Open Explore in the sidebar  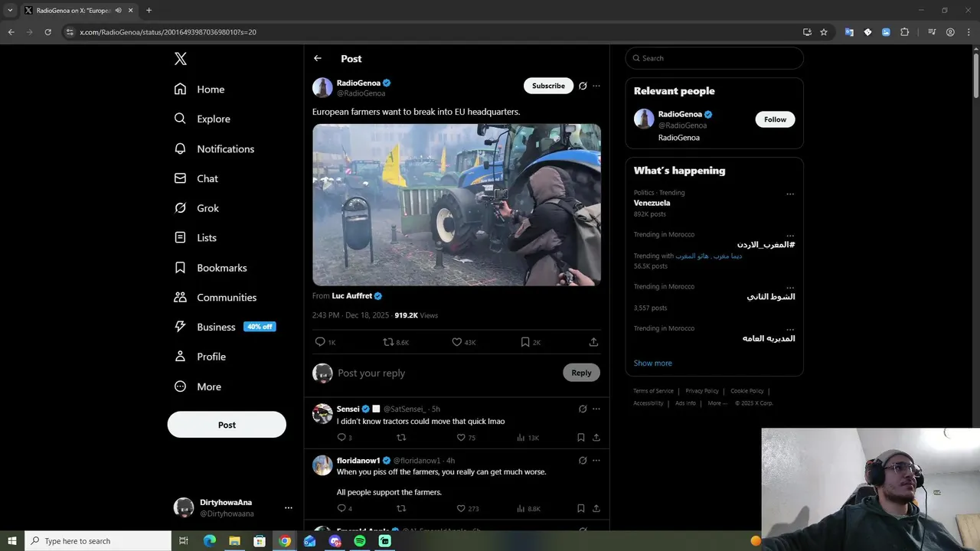202,119
